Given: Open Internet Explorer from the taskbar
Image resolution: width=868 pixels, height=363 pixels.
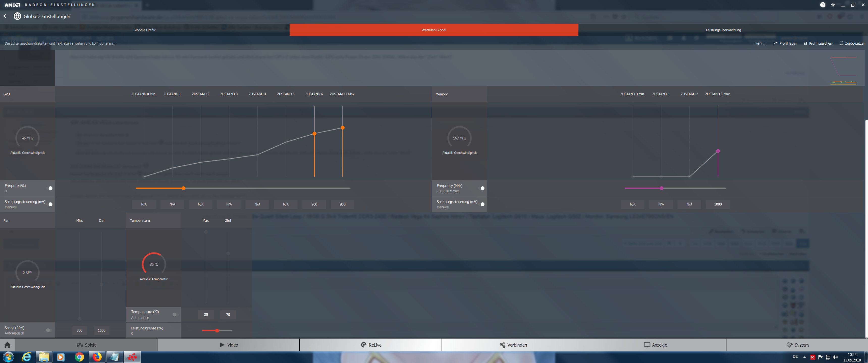Looking at the screenshot, I should coord(26,357).
